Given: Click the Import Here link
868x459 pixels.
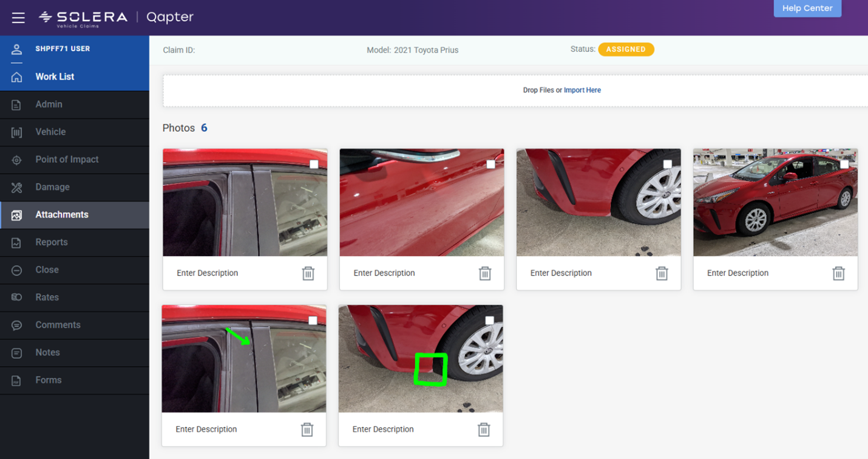Looking at the screenshot, I should [582, 90].
